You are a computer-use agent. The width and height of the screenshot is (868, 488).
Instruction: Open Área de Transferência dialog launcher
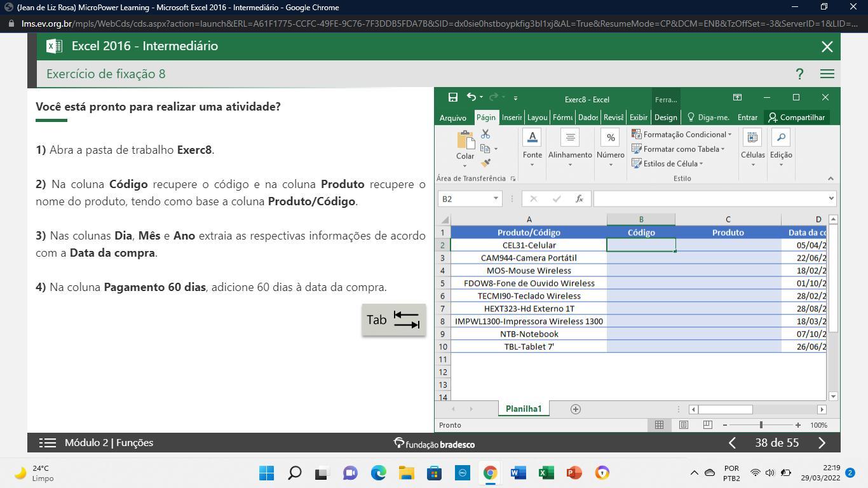[513, 179]
